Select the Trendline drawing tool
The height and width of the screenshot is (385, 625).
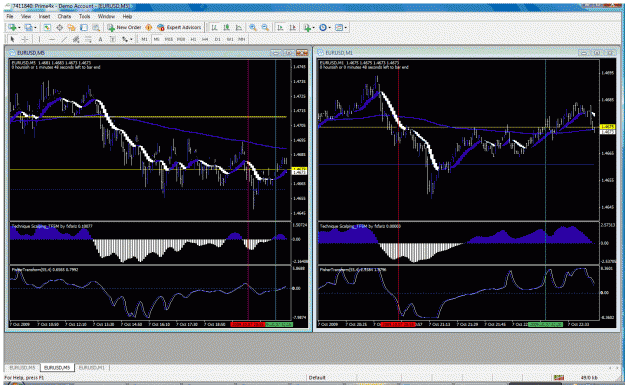click(64, 39)
